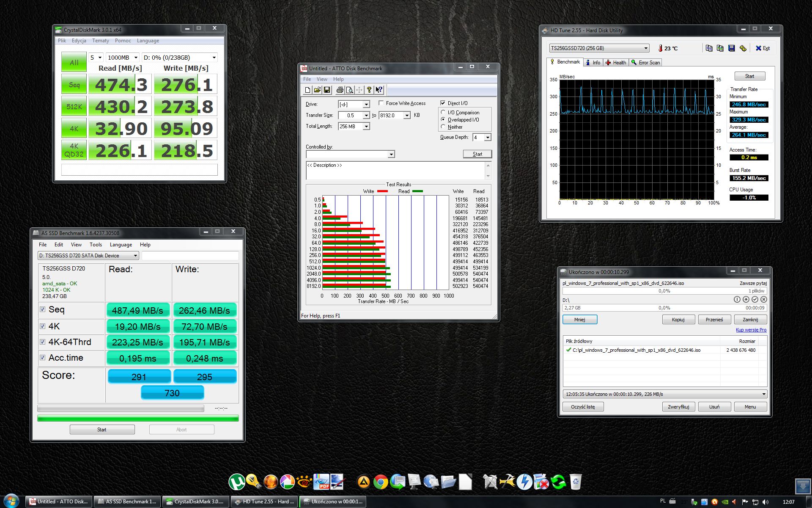Uncheck Direct I/O in ATTO

point(443,103)
